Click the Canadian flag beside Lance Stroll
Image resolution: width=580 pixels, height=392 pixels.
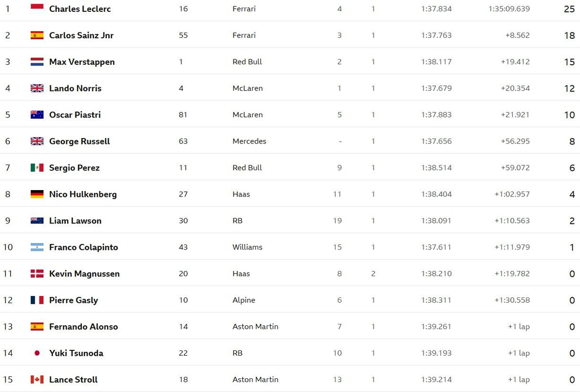(37, 379)
